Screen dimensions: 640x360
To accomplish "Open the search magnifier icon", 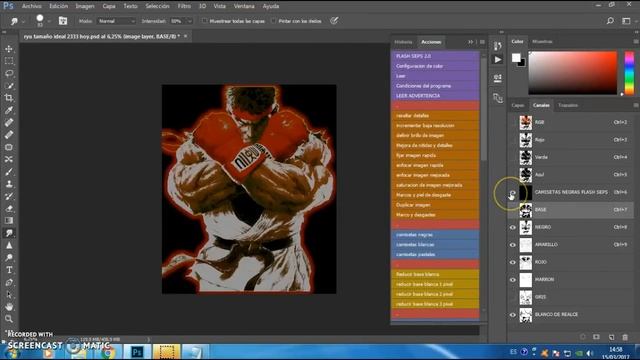I will pos(610,21).
